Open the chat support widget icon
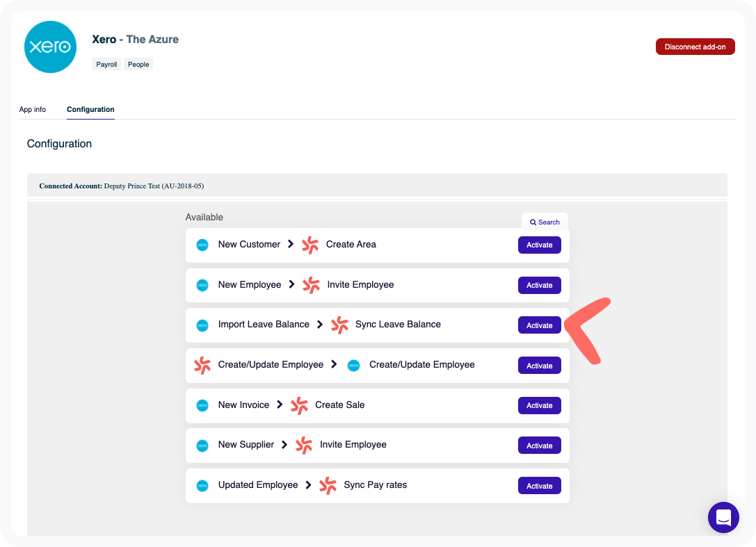 point(723,517)
